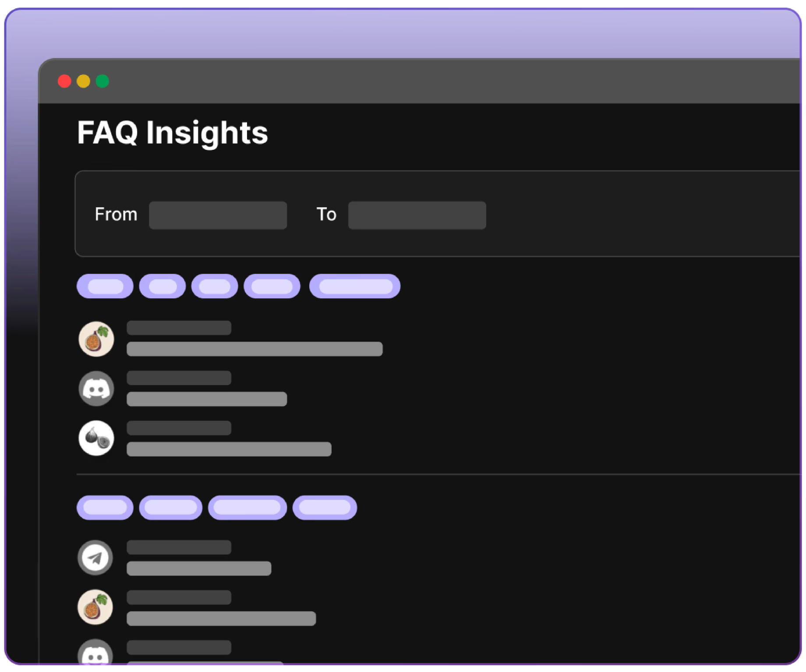Click the colored fig avatar in the first group
Viewport: 806px width, 672px height.
(x=96, y=339)
